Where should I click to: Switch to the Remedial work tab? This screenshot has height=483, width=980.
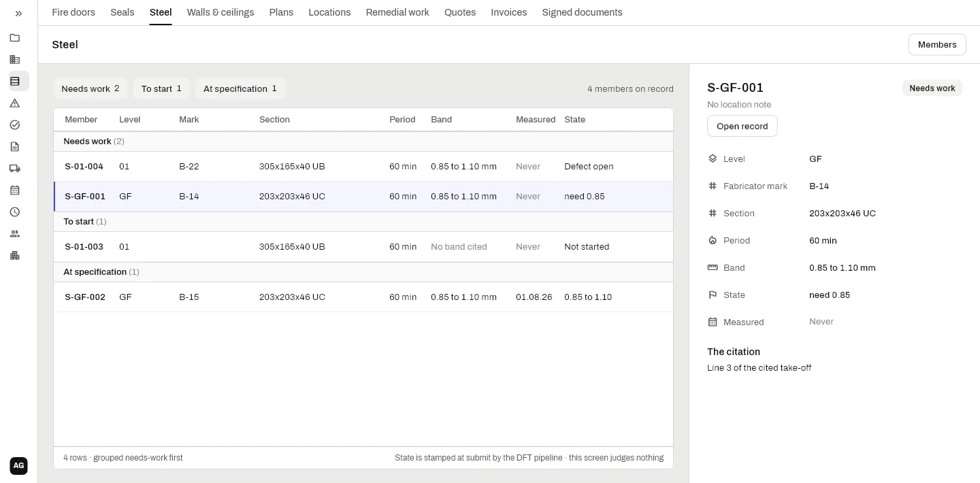tap(397, 12)
